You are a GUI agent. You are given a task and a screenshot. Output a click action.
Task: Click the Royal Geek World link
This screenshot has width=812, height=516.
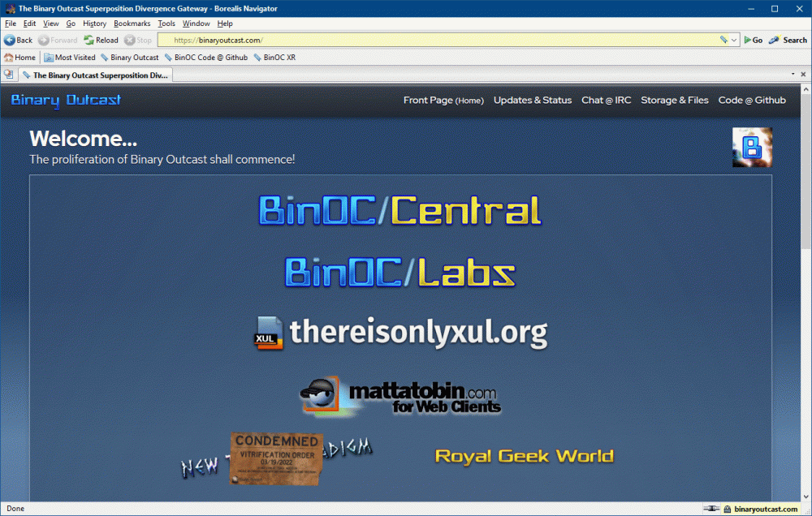tap(524, 456)
